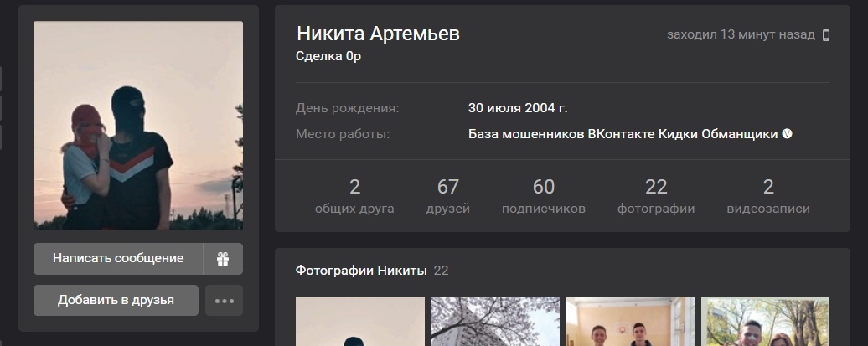This screenshot has height=346, width=868.
Task: Go to the 22 фотографии counter
Action: [656, 197]
